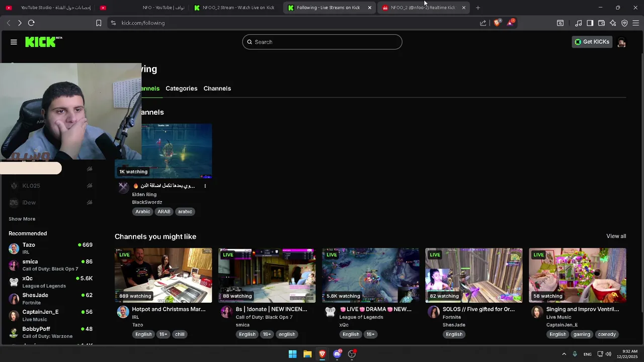Click Tazo's avatar under the Hotpot stream
Screen dimensions: 644x362
(123, 312)
